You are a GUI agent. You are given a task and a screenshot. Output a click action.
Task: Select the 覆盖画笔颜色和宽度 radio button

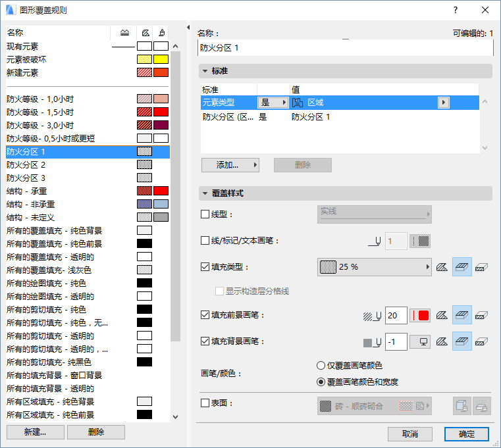pyautogui.click(x=321, y=382)
